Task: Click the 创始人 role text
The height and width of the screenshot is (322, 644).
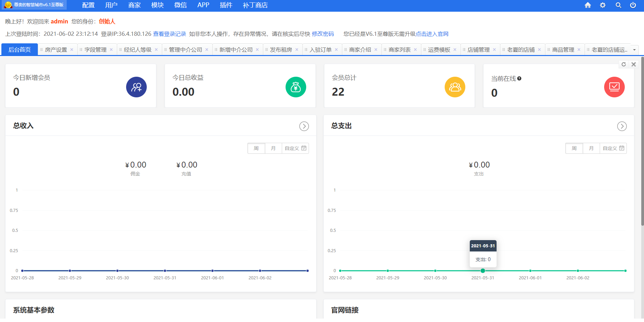Action: [107, 21]
